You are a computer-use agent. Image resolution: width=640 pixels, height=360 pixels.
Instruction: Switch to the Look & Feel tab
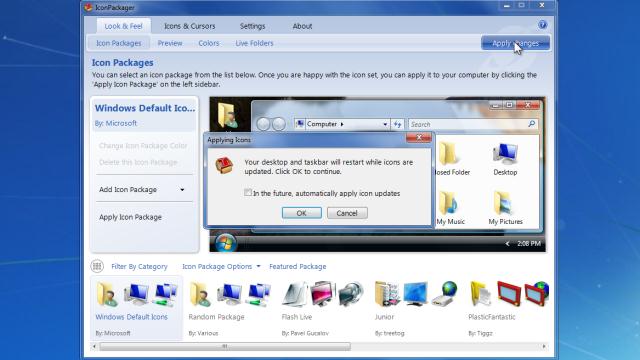(x=123, y=26)
